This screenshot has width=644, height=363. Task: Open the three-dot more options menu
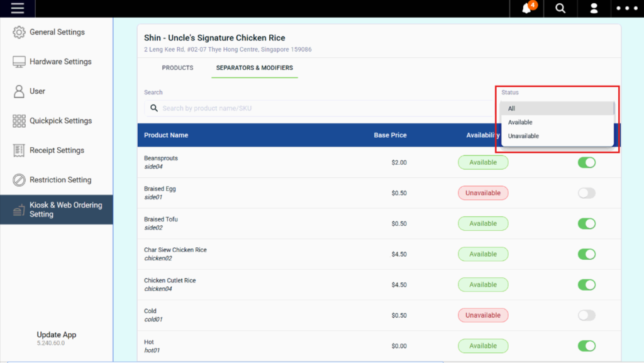click(627, 8)
